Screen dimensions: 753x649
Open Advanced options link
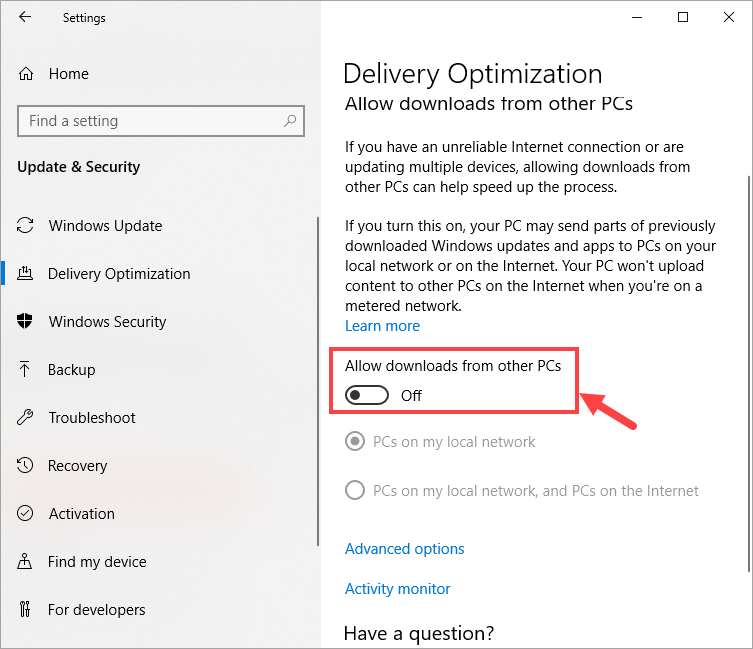point(404,548)
